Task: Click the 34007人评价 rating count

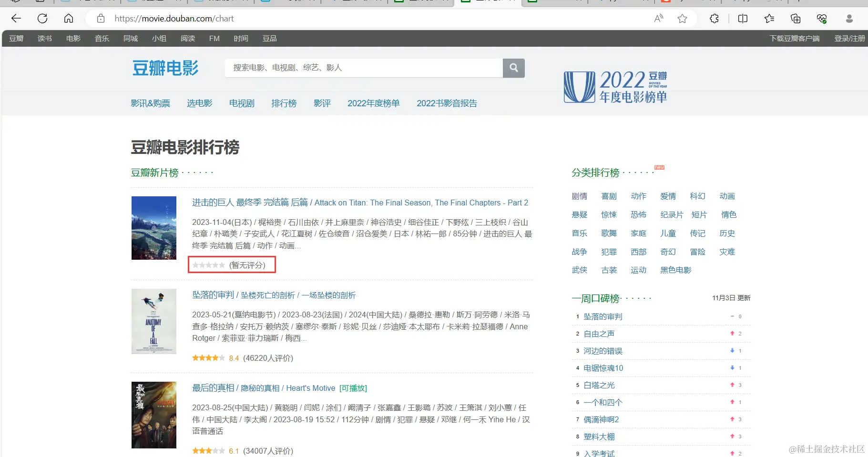Action: click(268, 451)
